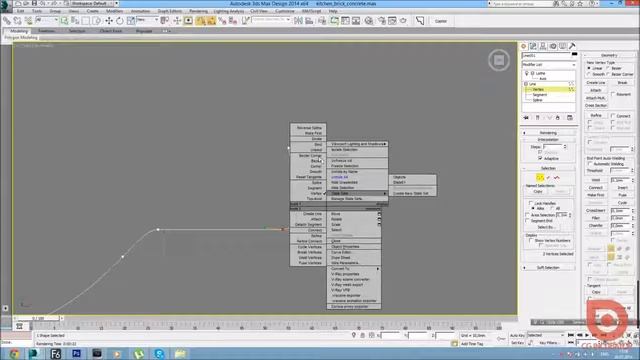
Task: Click the Percent Snap icon
Action: pyautogui.click(x=222, y=21)
